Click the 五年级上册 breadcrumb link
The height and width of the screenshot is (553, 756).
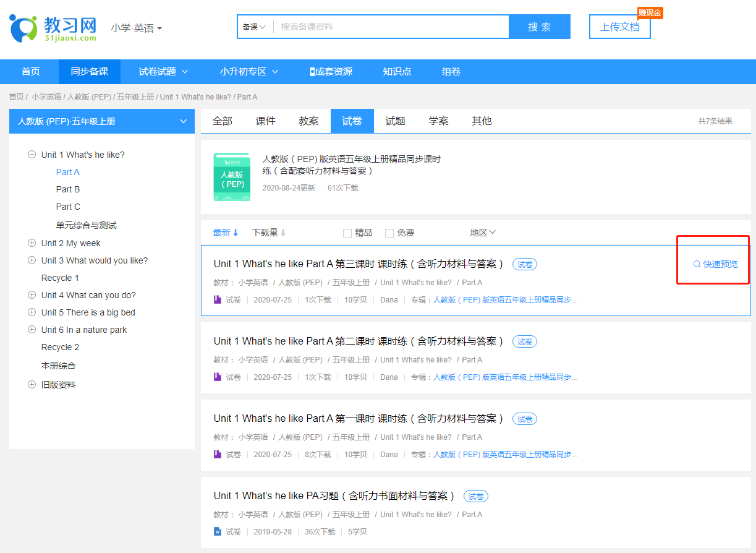135,97
